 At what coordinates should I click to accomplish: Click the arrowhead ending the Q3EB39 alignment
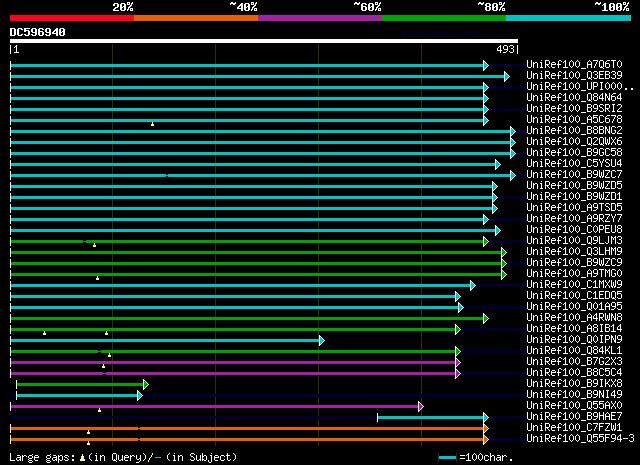click(x=507, y=76)
